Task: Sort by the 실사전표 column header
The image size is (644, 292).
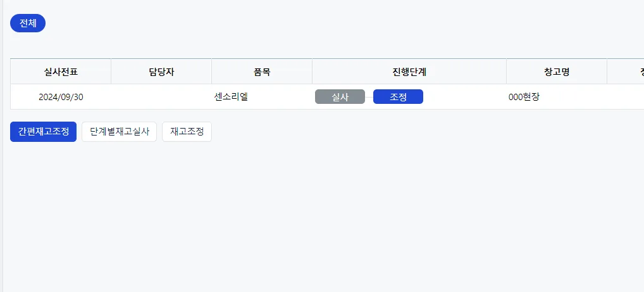Action: pos(61,72)
